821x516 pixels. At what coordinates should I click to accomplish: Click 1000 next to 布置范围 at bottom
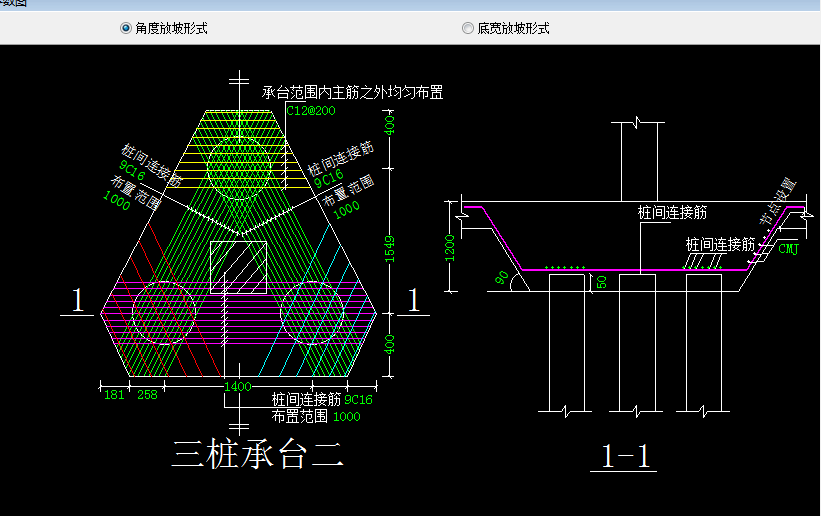[347, 417]
